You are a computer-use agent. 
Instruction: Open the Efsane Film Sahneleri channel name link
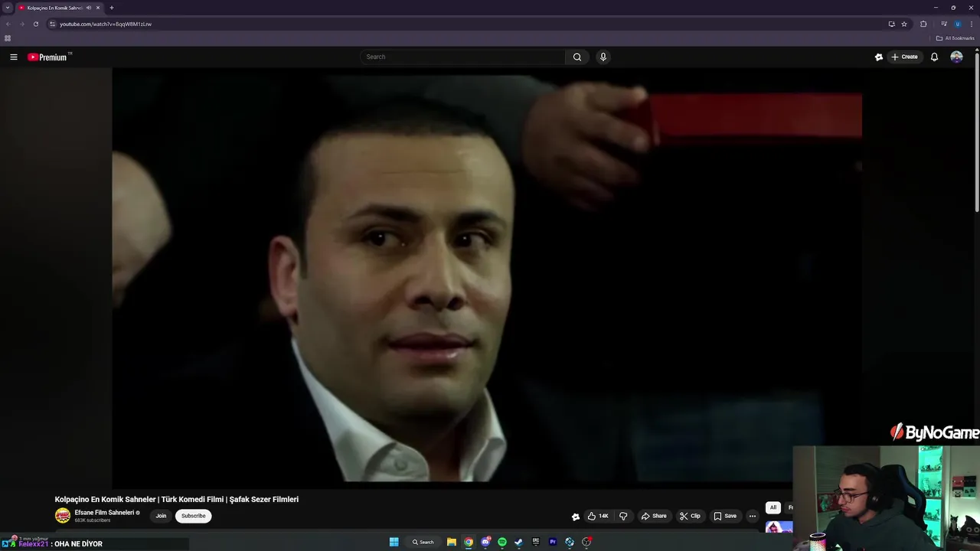click(x=104, y=513)
